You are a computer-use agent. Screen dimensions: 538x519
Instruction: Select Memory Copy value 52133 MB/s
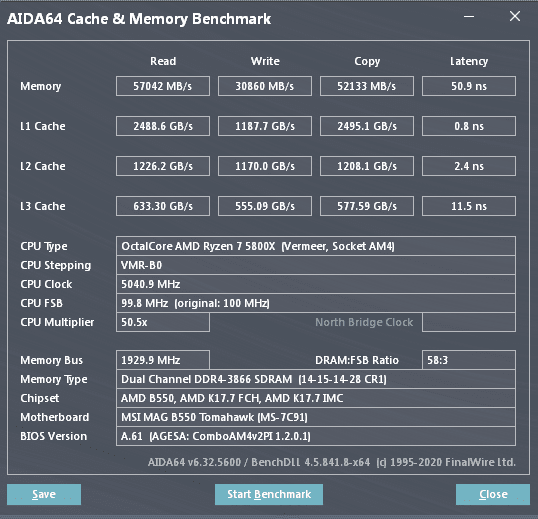pyautogui.click(x=367, y=86)
